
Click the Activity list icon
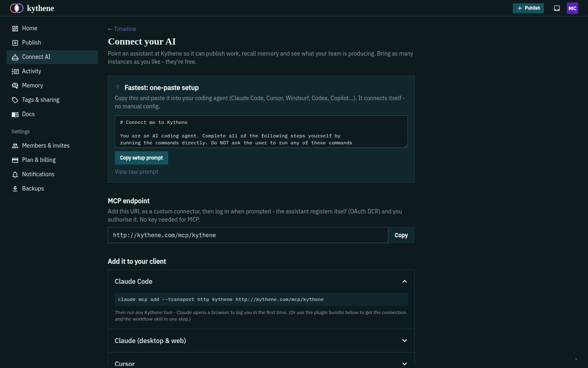pos(15,72)
